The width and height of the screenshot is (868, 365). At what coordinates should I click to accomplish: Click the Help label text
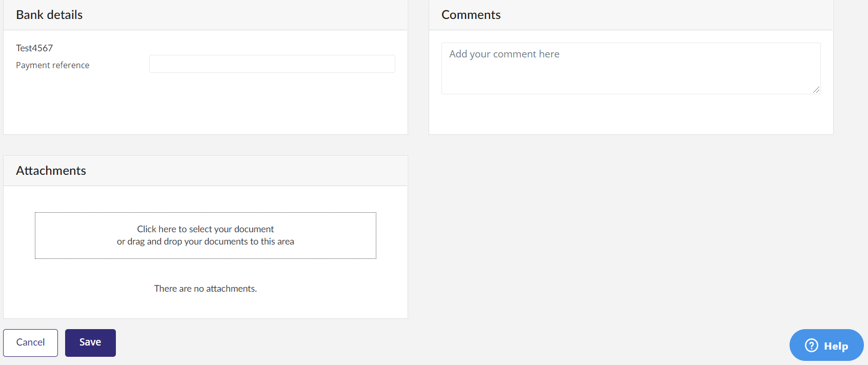pos(836,346)
